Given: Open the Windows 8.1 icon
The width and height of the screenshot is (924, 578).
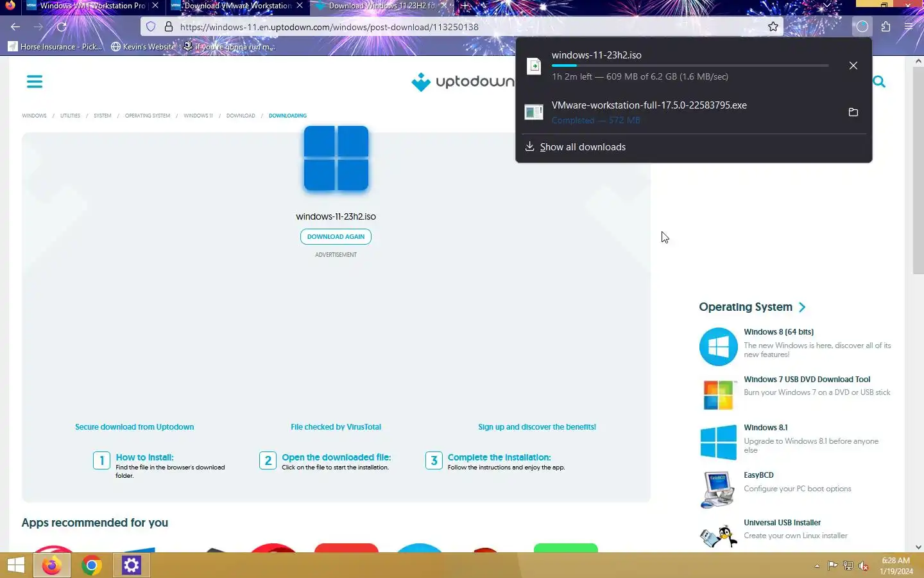Looking at the screenshot, I should tap(718, 442).
